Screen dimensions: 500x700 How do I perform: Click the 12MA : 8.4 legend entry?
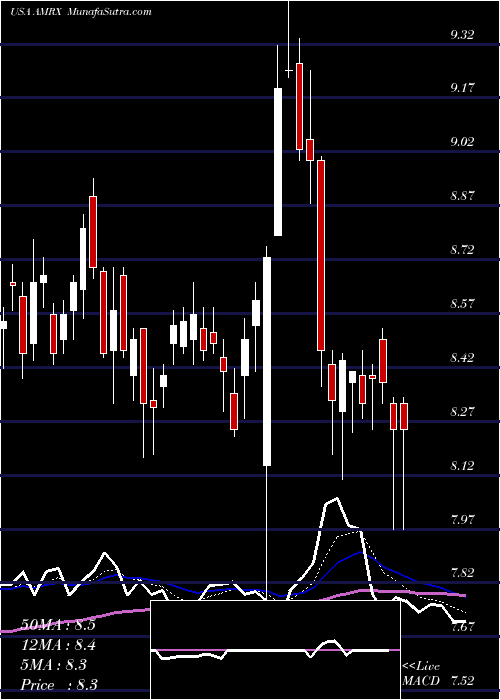click(x=58, y=645)
